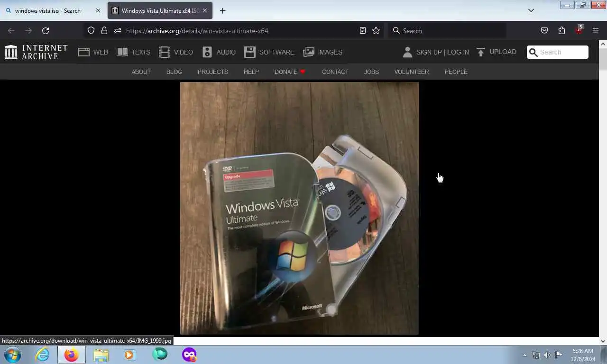Select the Windows Vista Ultimate x64 ISO tab
Screen dimensions: 607x364
pyautogui.click(x=160, y=10)
